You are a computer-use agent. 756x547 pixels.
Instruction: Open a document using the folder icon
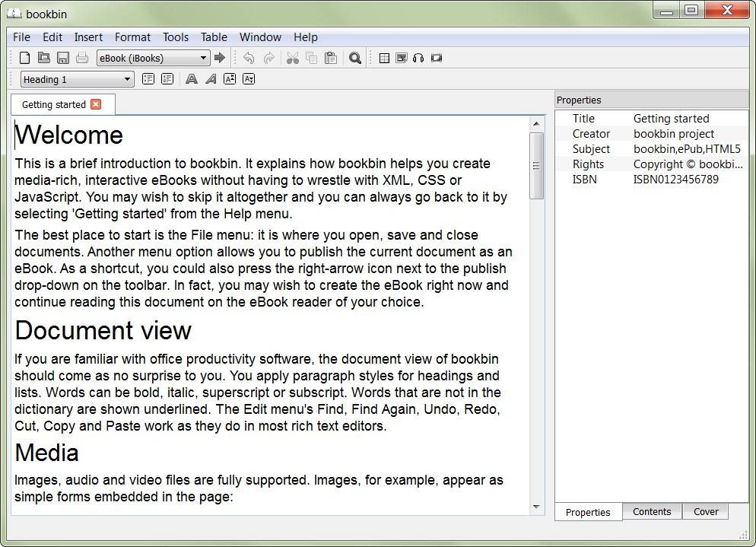[x=44, y=58]
